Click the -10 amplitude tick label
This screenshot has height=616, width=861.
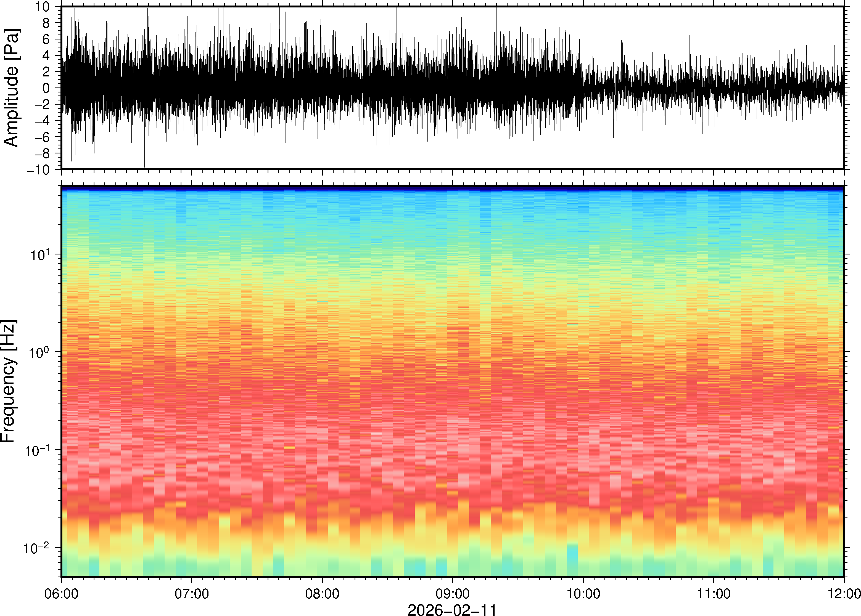pos(38,169)
